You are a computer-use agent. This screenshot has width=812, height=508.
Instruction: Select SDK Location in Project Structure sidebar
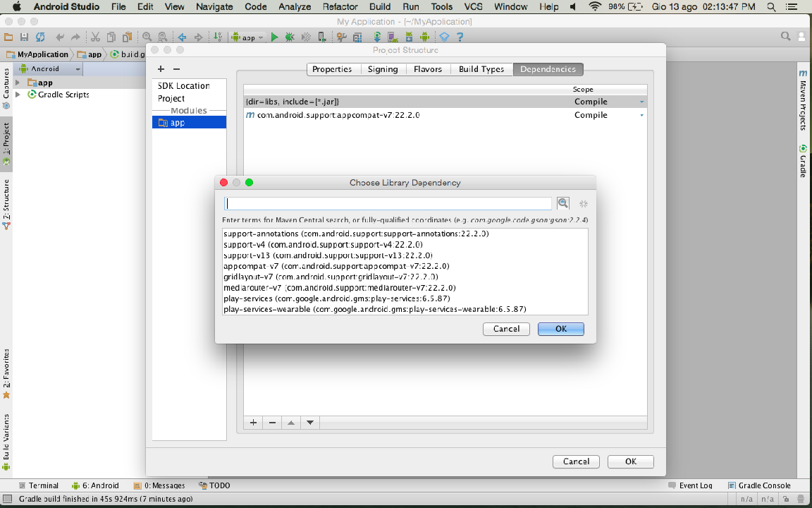tap(184, 86)
